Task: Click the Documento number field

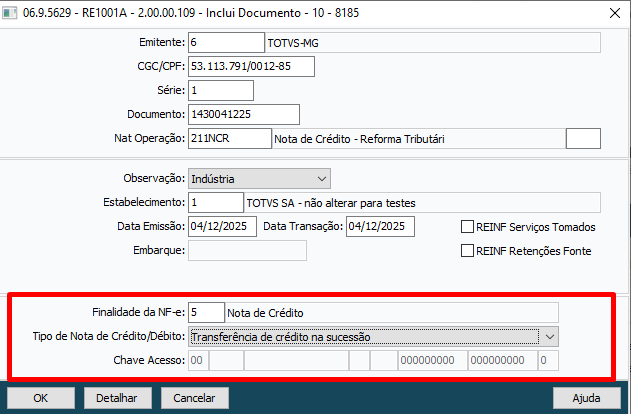Action: (244, 114)
